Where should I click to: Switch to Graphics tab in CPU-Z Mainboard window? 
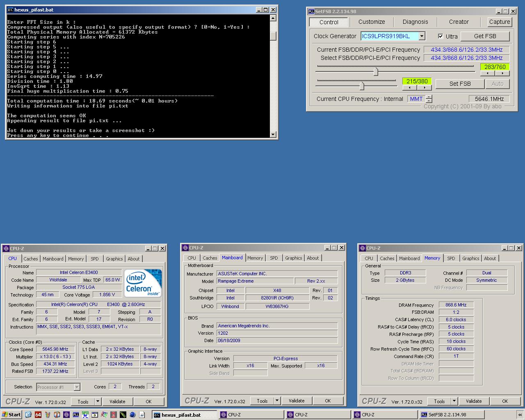294,258
